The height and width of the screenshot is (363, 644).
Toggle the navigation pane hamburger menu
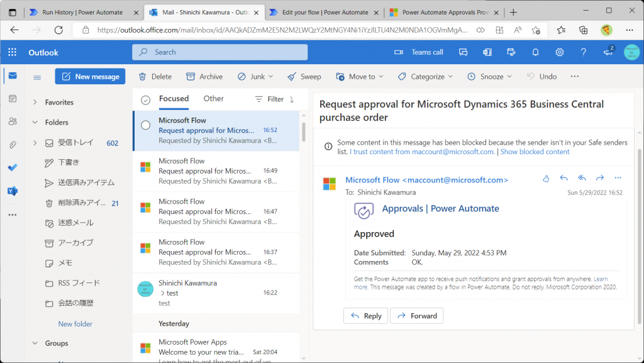tap(37, 77)
